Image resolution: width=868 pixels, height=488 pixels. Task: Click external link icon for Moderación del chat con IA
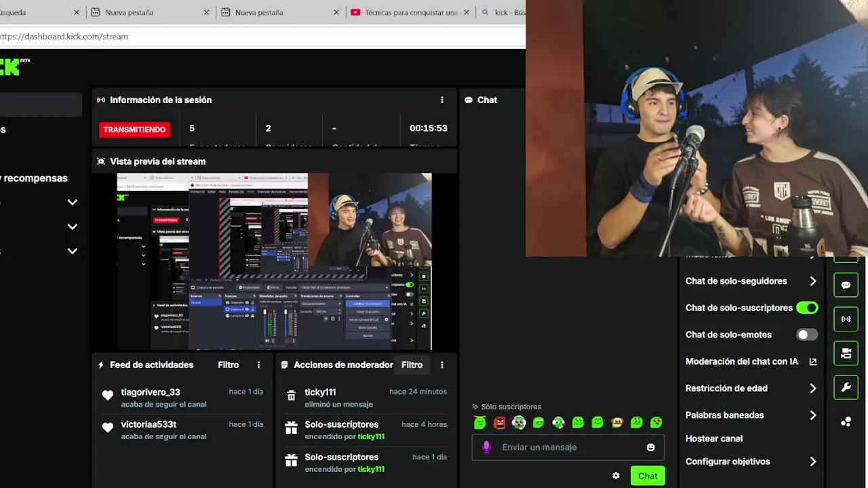pyautogui.click(x=813, y=362)
